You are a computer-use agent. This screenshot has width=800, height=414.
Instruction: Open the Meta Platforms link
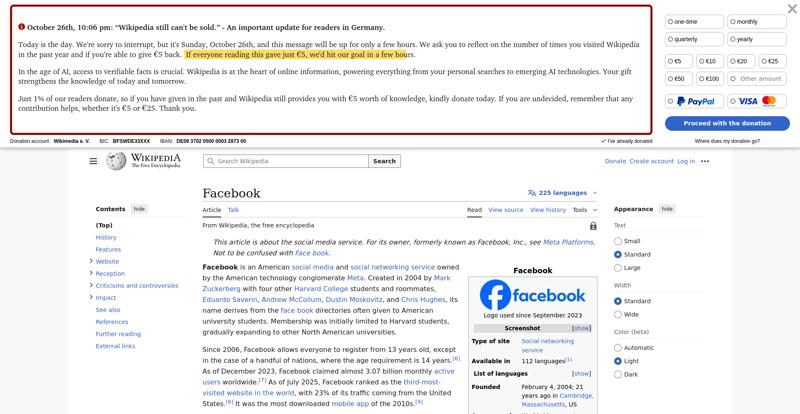(x=568, y=242)
